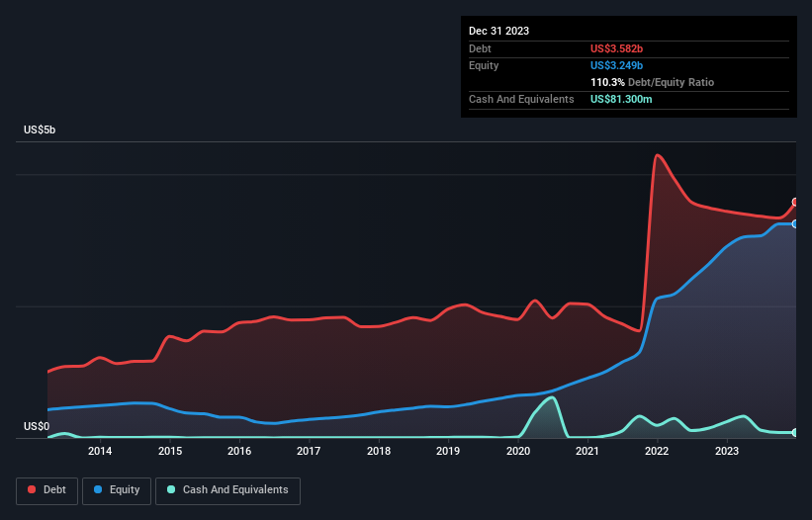Click the Debt value US$3.582b
The image size is (812, 520).
point(616,48)
